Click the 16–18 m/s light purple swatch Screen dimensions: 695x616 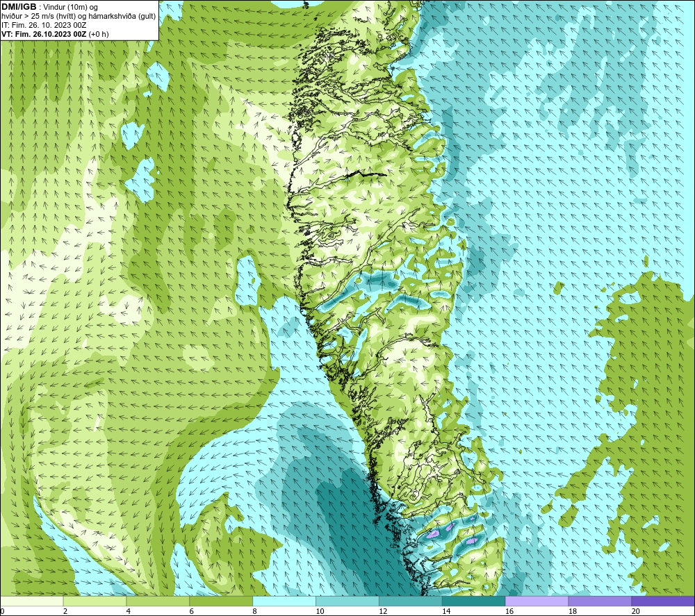click(x=537, y=601)
